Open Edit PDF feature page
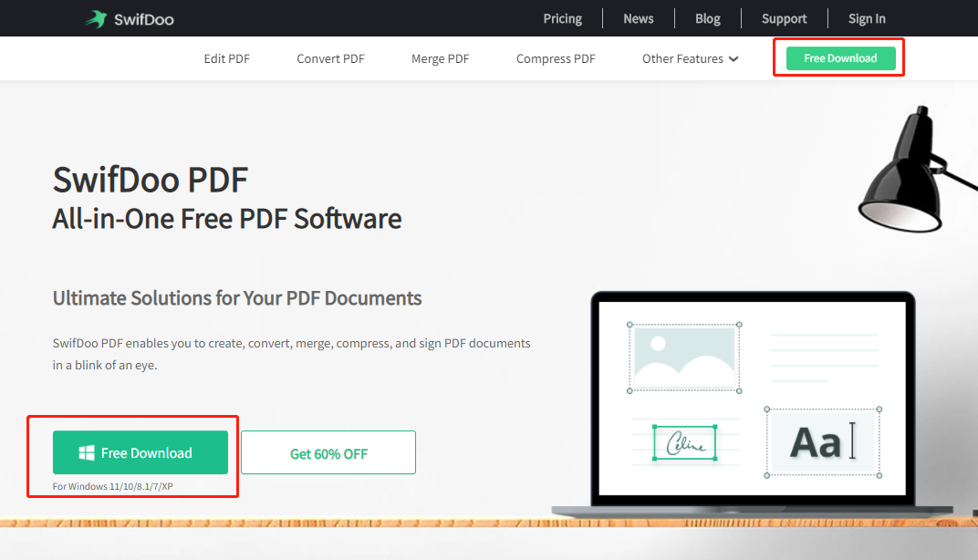Image resolution: width=978 pixels, height=560 pixels. click(x=226, y=58)
